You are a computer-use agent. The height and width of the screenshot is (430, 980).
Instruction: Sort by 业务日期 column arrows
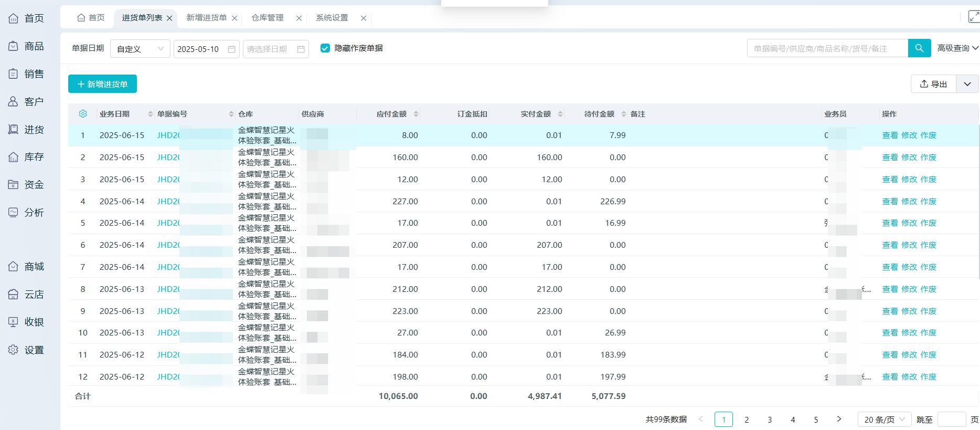click(151, 114)
